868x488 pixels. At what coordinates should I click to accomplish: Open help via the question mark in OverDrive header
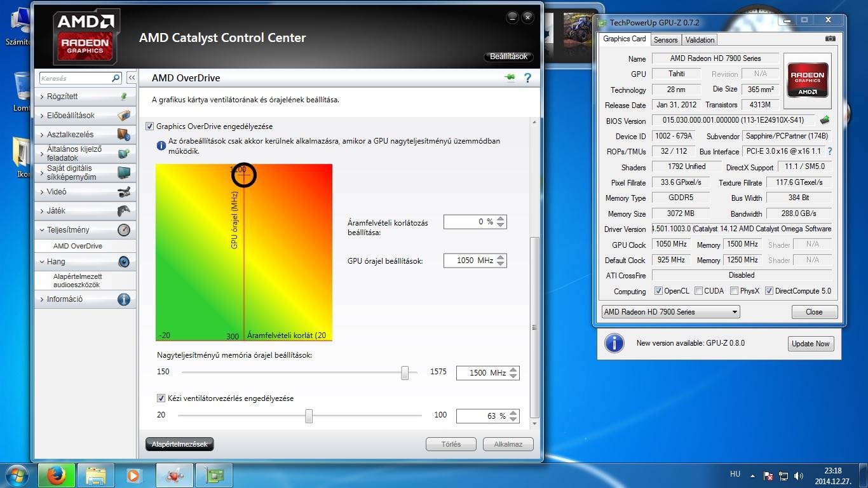coord(527,78)
